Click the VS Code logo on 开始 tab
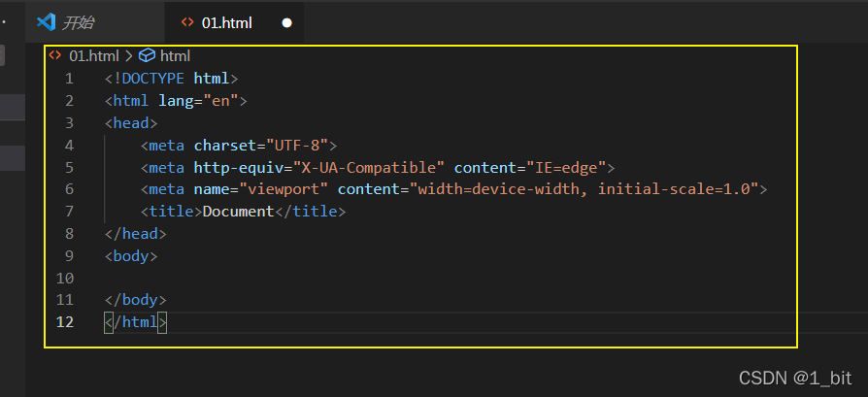This screenshot has width=868, height=397. tap(46, 22)
